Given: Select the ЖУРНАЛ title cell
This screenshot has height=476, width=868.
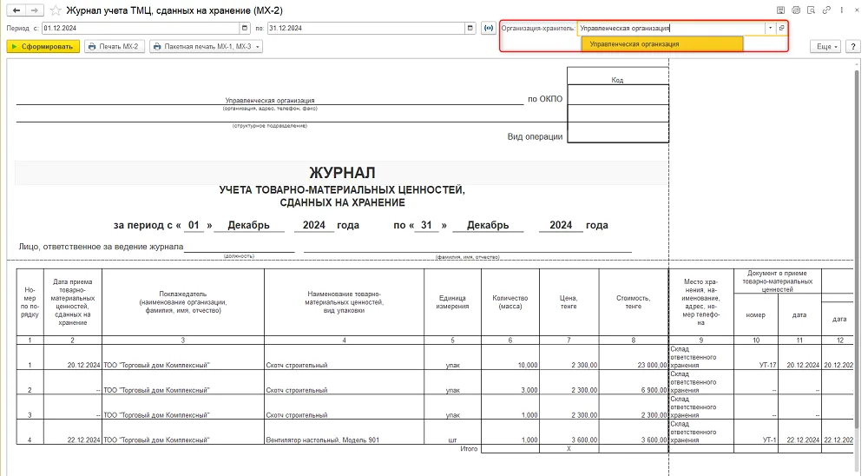Looking at the screenshot, I should click(x=342, y=172).
